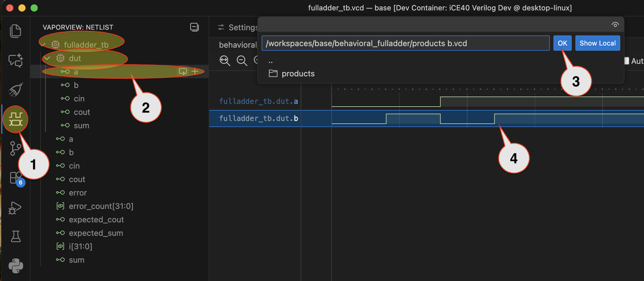
Task: Toggle the Auto checkbox at right edge
Action: coord(626,61)
